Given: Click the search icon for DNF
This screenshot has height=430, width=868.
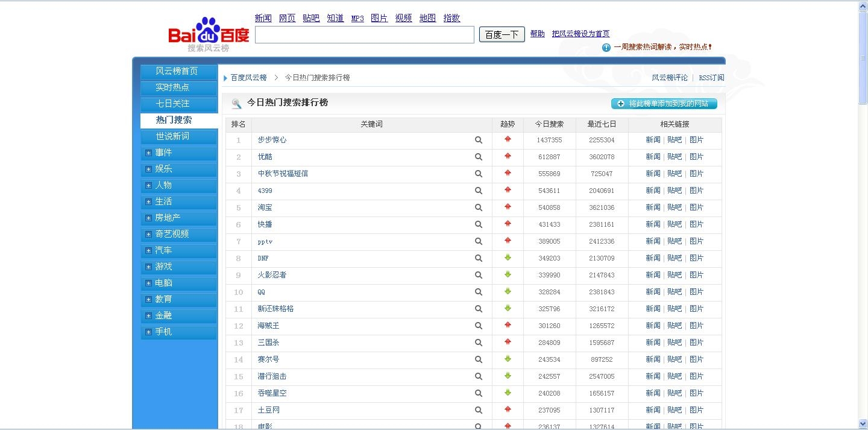Looking at the screenshot, I should tap(479, 258).
